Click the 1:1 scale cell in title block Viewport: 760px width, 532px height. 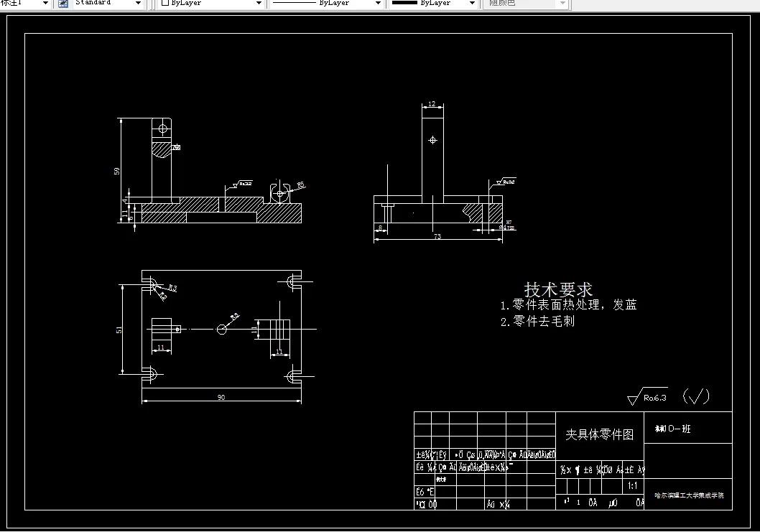coord(633,485)
